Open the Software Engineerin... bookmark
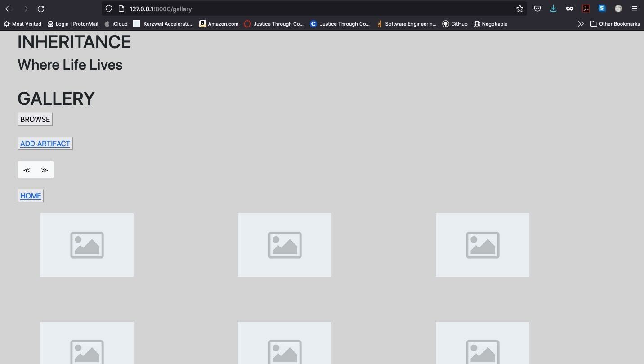644x364 pixels. pyautogui.click(x=407, y=24)
